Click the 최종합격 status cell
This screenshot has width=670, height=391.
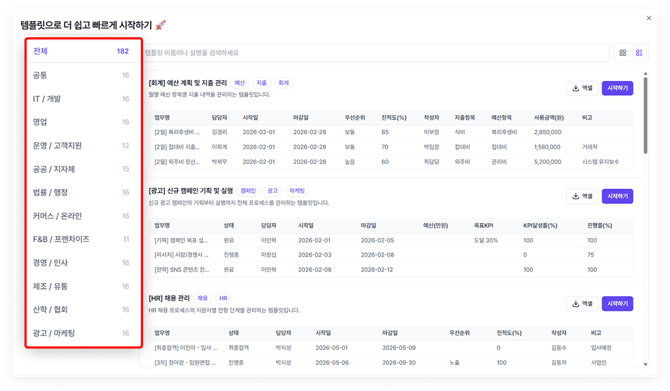point(238,348)
